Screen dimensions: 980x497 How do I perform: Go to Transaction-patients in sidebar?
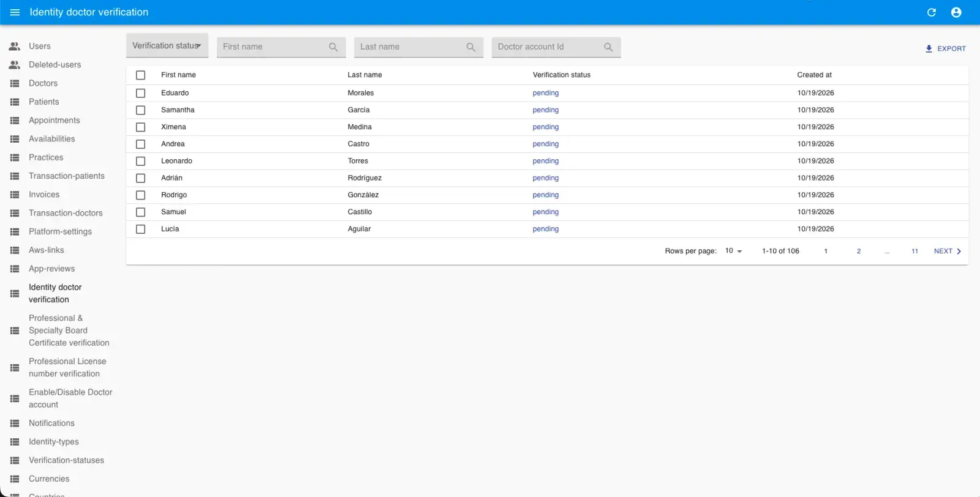point(67,176)
